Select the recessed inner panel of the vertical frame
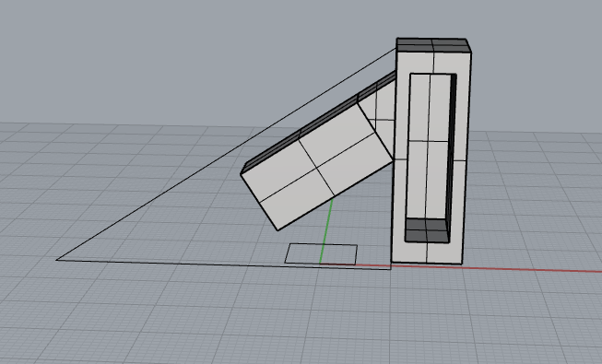602x364 pixels. 427,146
